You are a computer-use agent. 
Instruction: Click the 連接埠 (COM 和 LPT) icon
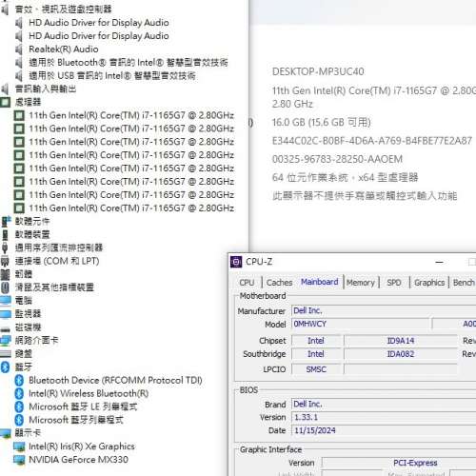[5, 261]
